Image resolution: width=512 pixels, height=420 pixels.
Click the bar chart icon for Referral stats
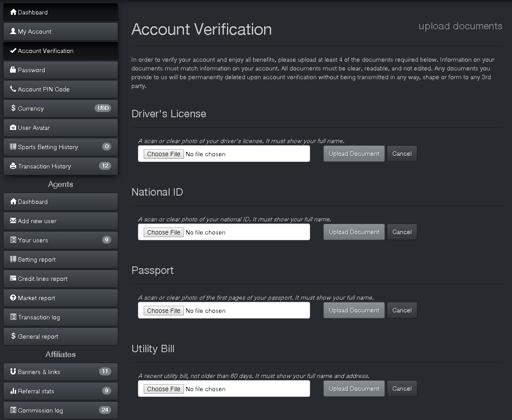[x=13, y=391]
